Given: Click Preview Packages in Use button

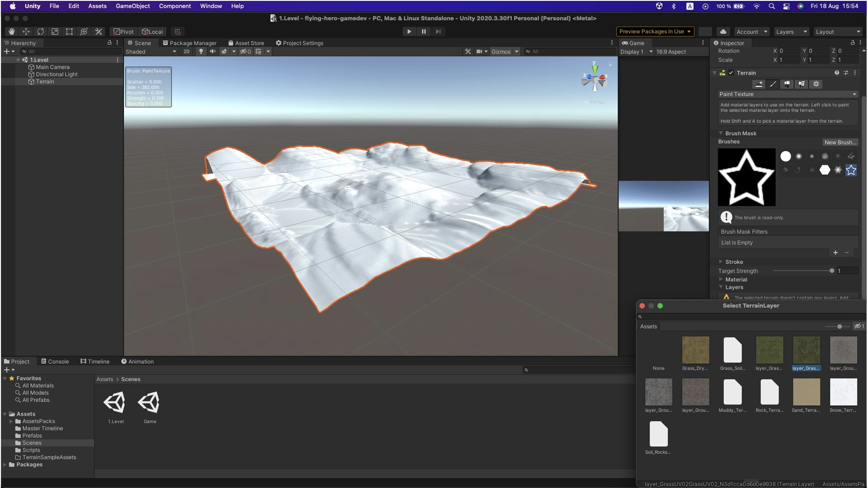Looking at the screenshot, I should pos(655,32).
